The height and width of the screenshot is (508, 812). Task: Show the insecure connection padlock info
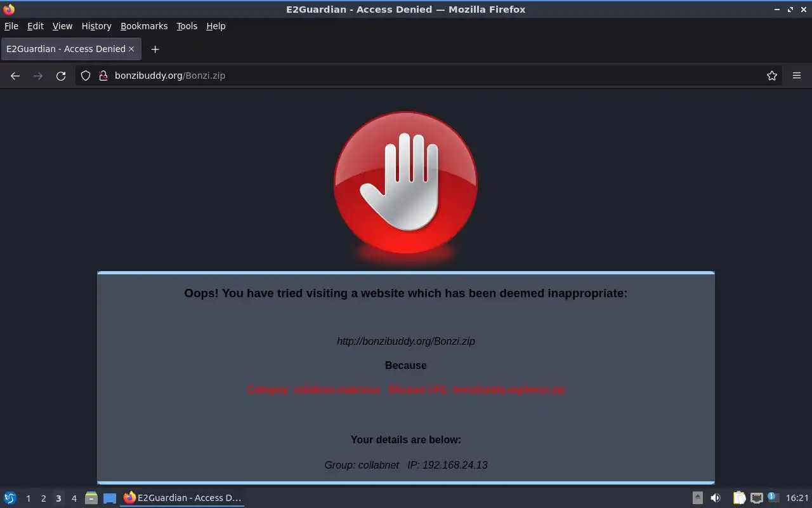(x=103, y=76)
